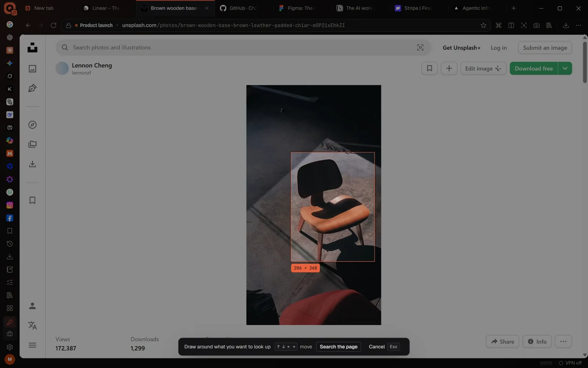The width and height of the screenshot is (588, 368).
Task: Click the Download free button
Action: pyautogui.click(x=534, y=68)
